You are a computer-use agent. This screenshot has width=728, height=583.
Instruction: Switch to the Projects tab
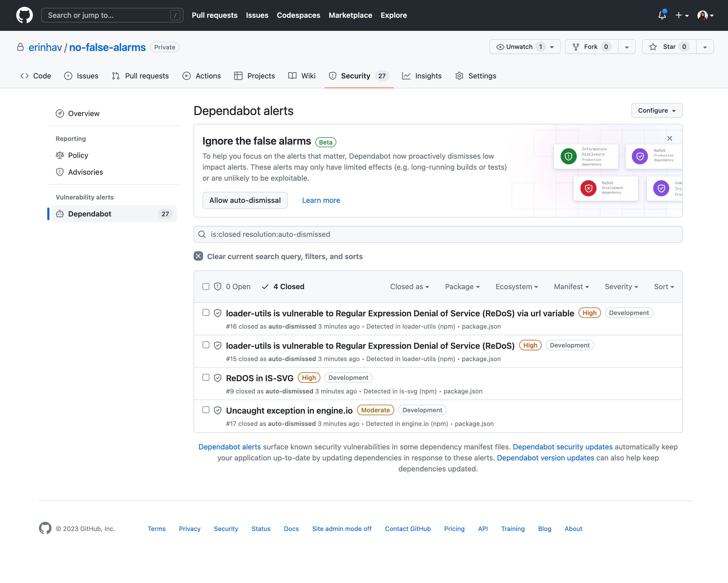pos(254,76)
